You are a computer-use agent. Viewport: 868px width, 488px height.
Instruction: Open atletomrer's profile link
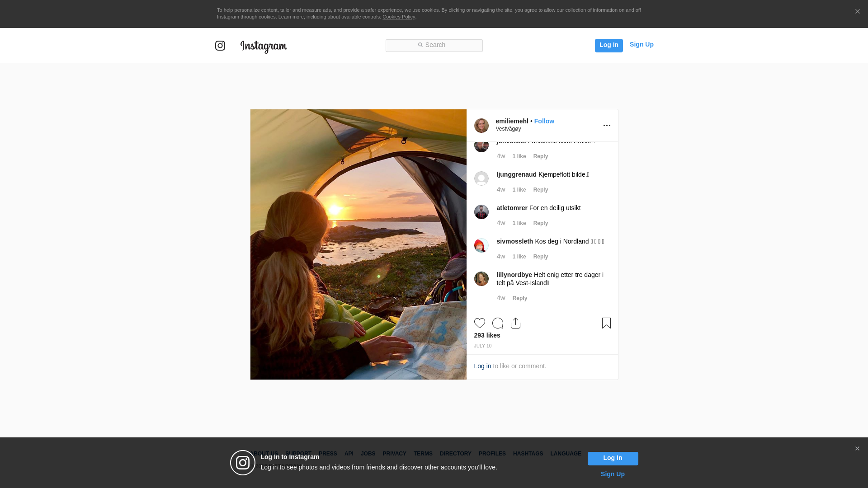click(512, 208)
